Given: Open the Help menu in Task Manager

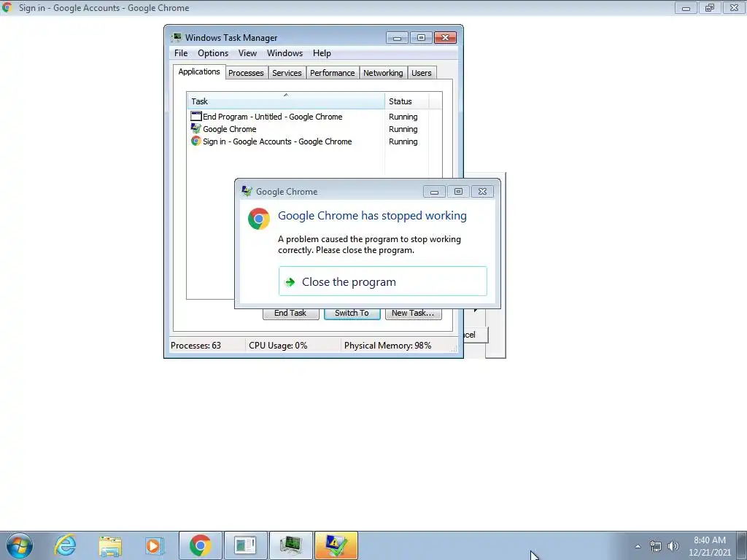Looking at the screenshot, I should pyautogui.click(x=322, y=52).
